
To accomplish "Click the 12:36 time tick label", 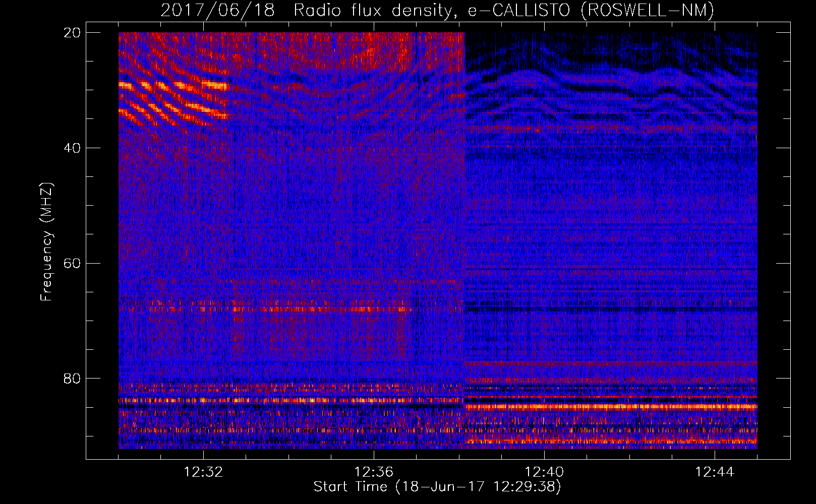I will click(x=374, y=472).
